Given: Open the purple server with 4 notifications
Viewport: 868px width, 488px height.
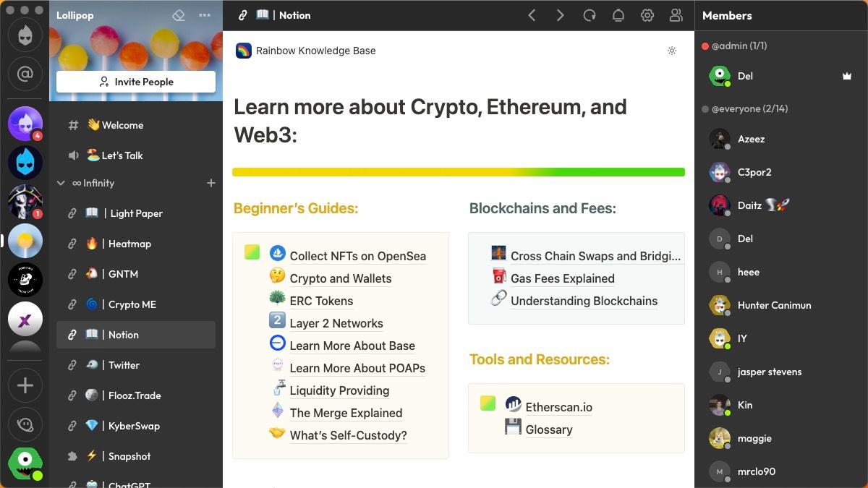Looking at the screenshot, I should (x=25, y=124).
